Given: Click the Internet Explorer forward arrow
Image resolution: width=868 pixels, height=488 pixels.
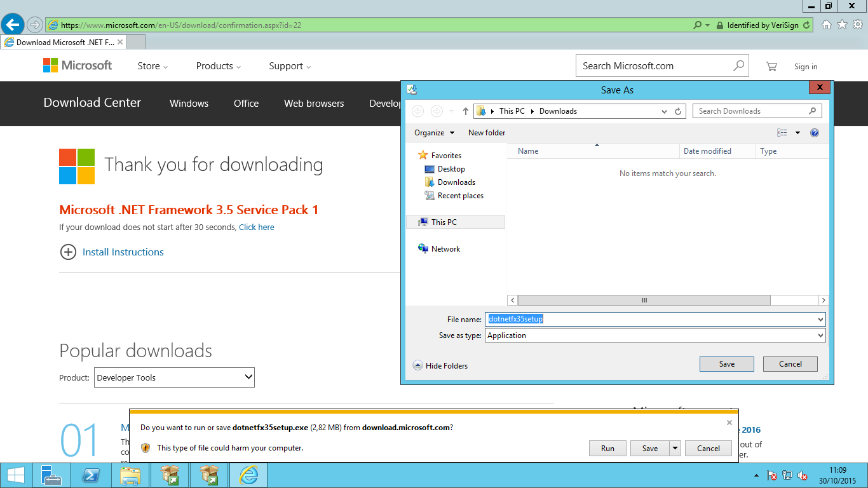Looking at the screenshot, I should coord(35,25).
